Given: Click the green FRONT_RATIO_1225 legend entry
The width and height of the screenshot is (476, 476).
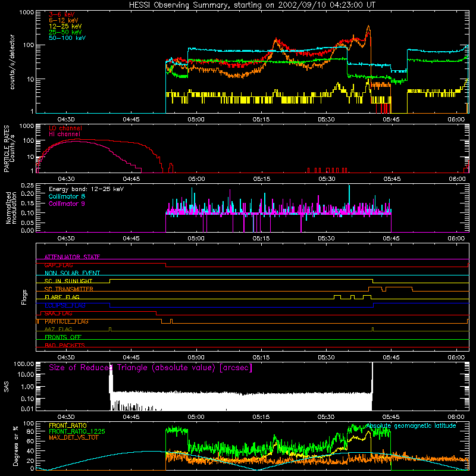Looking at the screenshot, I should [x=77, y=431].
